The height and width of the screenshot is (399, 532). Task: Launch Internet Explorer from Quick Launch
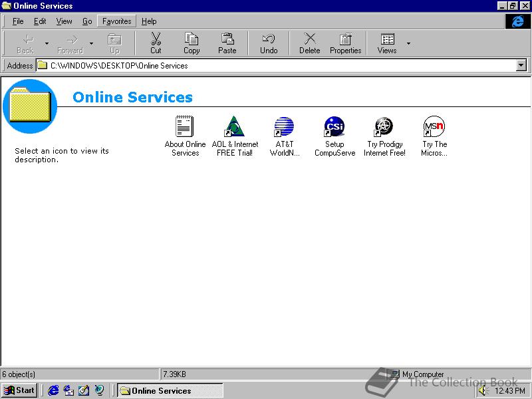[x=53, y=390]
